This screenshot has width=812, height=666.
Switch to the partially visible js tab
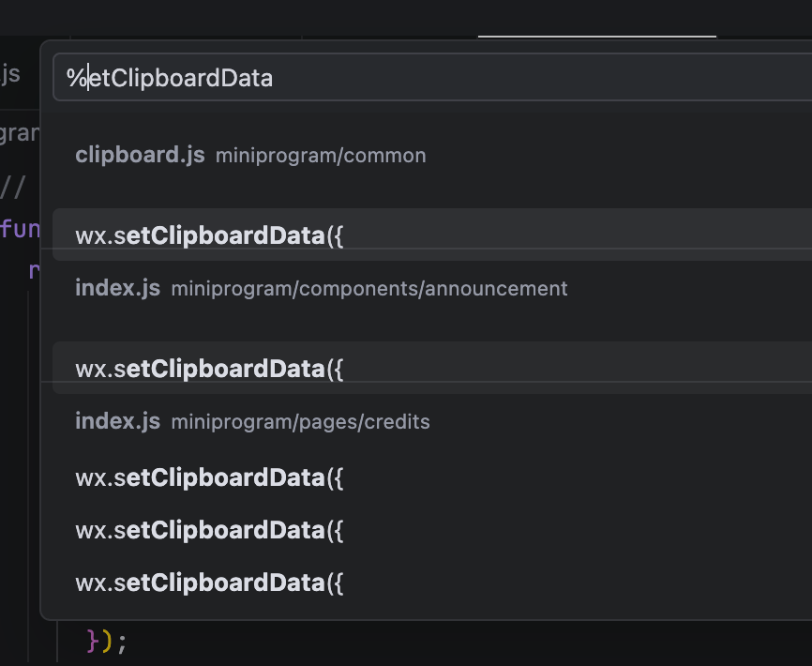tap(11, 74)
